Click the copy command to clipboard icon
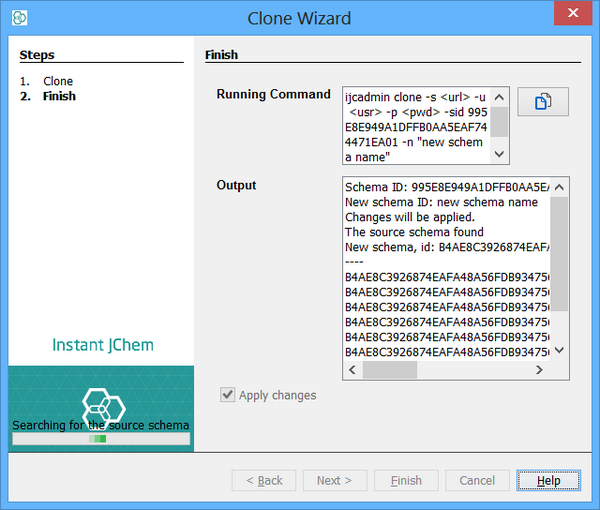600x510 pixels. [x=543, y=102]
